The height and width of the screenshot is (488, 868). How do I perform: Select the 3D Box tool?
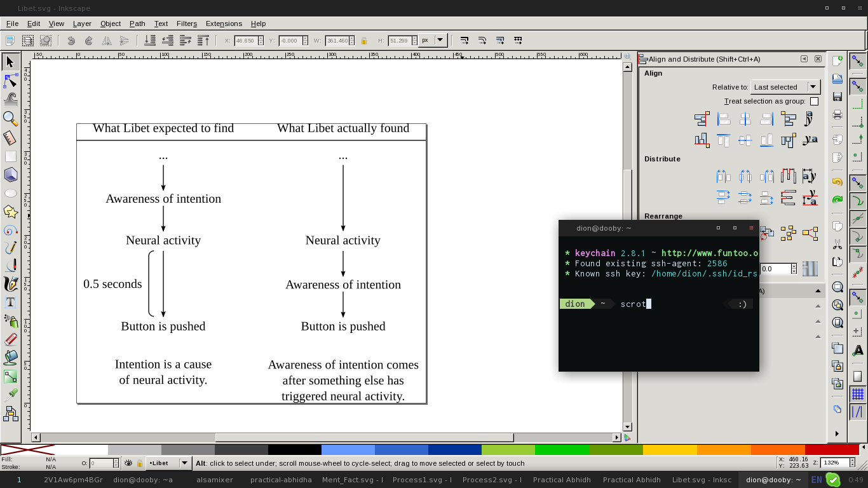tap(10, 175)
